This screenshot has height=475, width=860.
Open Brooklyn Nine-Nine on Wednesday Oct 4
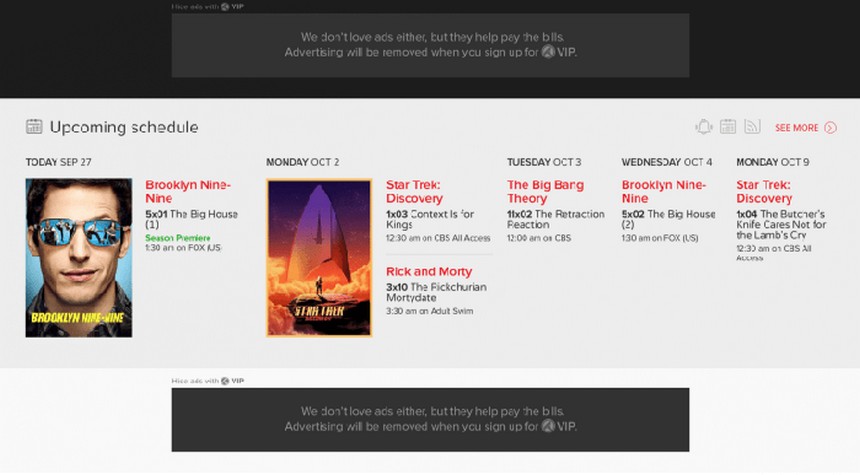(x=664, y=191)
